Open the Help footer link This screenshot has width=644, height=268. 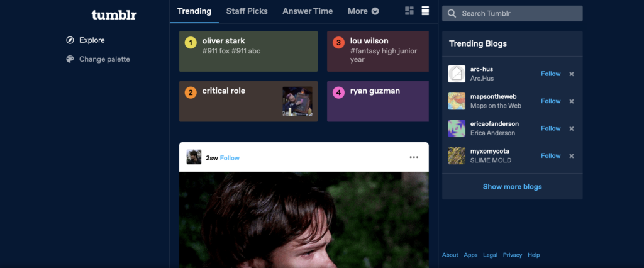coord(533,255)
